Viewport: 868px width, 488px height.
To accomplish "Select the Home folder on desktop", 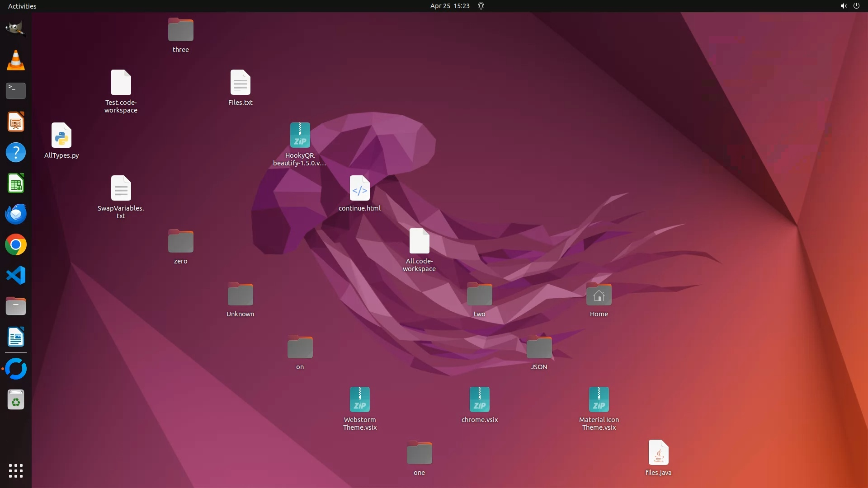I will [x=599, y=295].
